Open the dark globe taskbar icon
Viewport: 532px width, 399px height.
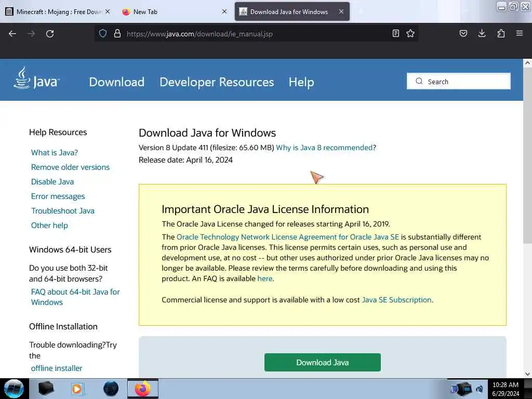pyautogui.click(x=111, y=389)
